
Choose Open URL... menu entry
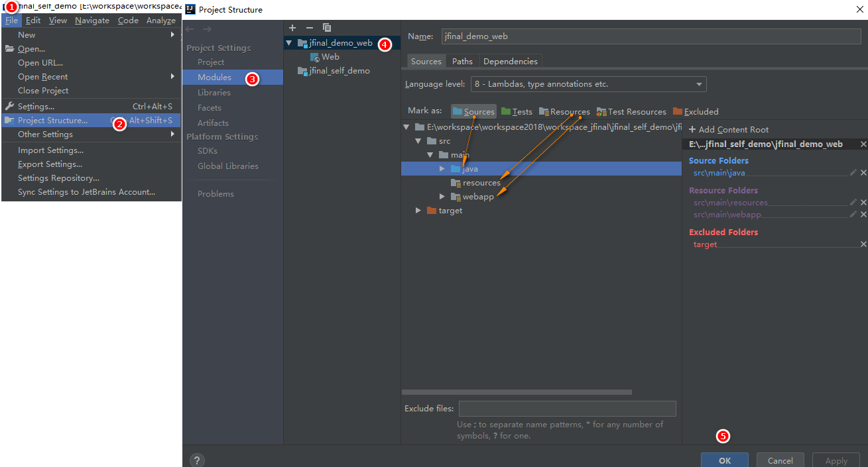(x=92, y=63)
